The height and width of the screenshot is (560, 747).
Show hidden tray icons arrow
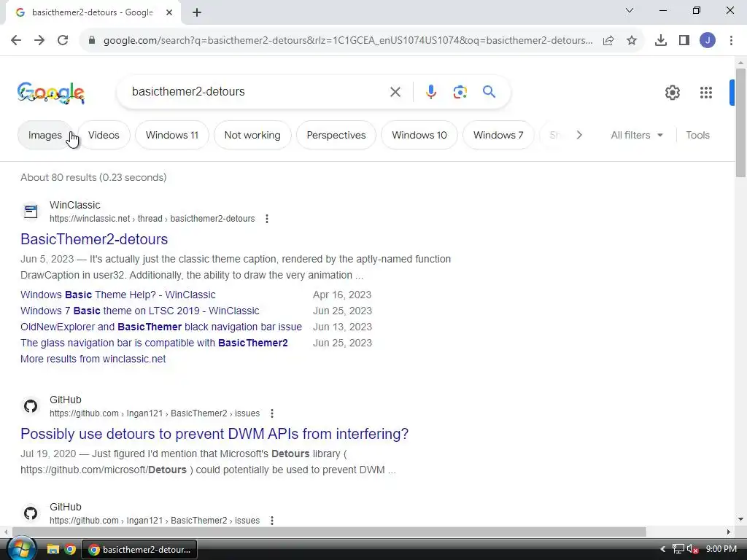[662, 550]
